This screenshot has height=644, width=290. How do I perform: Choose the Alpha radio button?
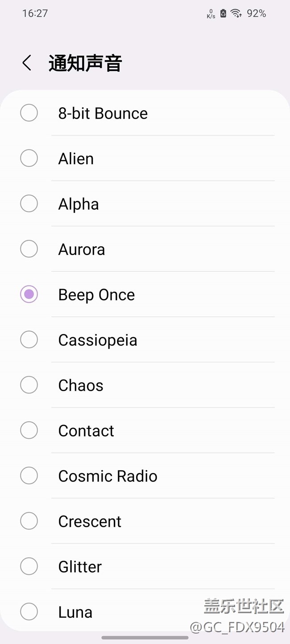29,204
